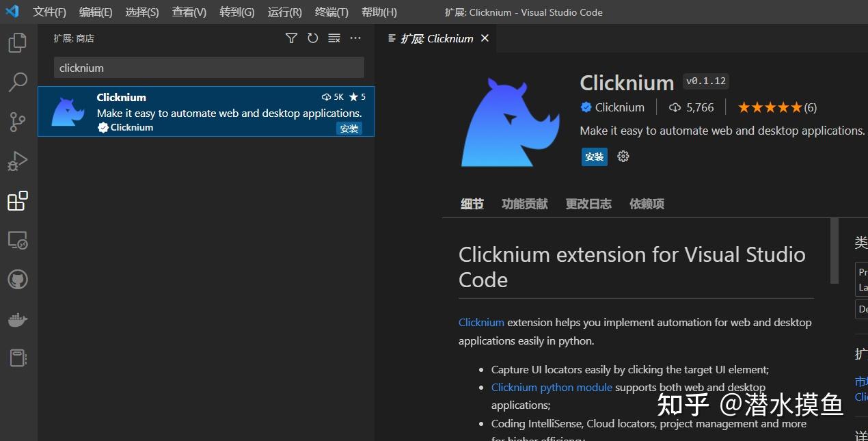Open the Source Control panel
This screenshot has height=441, width=868.
[x=17, y=122]
